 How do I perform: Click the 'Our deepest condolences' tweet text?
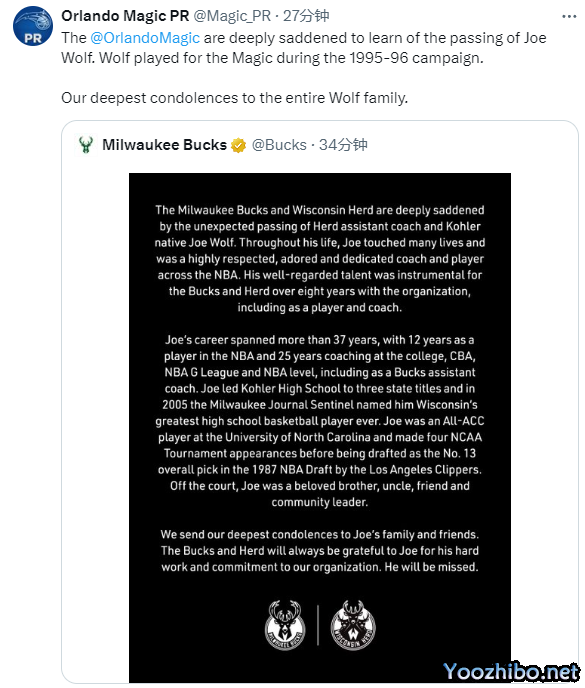tap(234, 97)
